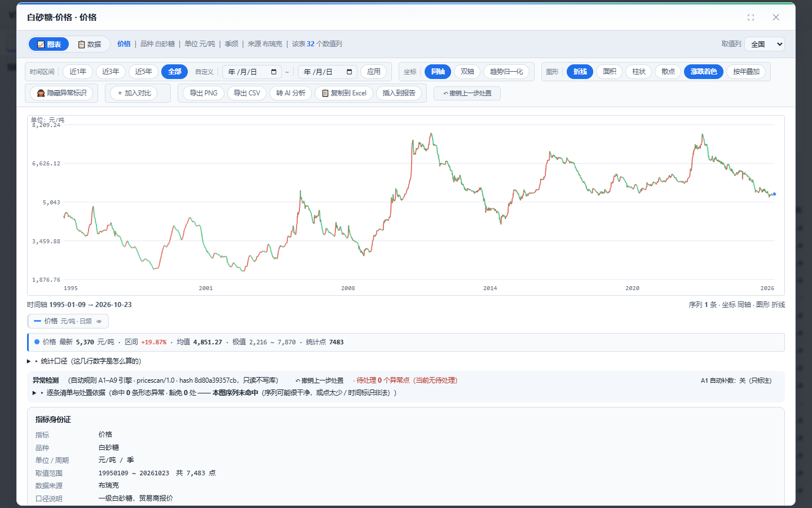Select the 近3年 time range

pyautogui.click(x=111, y=72)
